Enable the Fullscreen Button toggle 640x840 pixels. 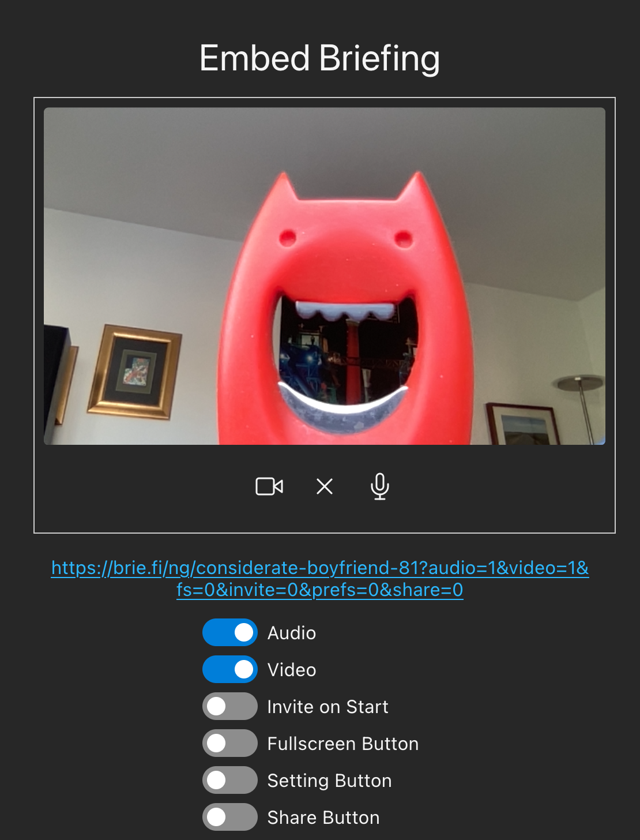[229, 743]
